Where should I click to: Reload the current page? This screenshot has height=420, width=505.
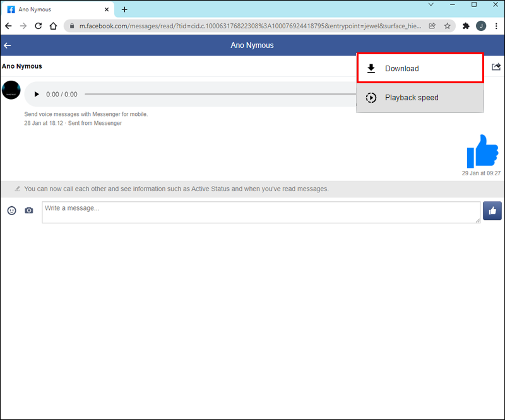pos(39,26)
